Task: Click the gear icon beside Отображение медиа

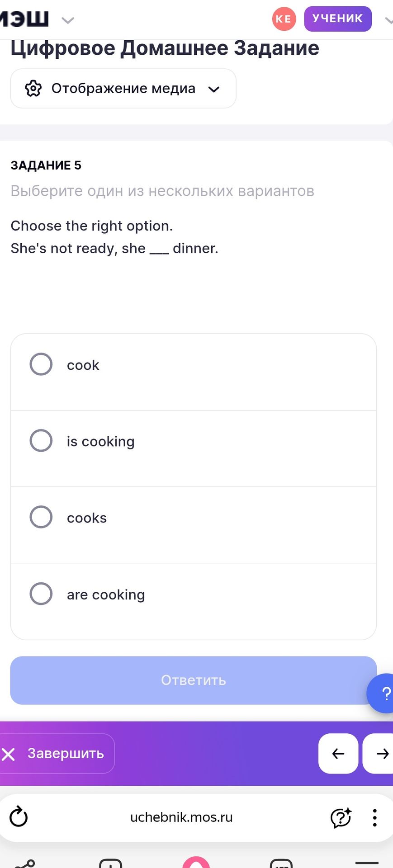Action: [33, 89]
